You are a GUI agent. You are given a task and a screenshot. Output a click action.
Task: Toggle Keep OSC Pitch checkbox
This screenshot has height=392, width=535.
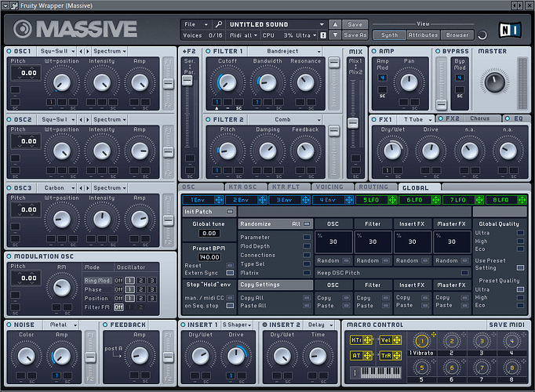[464, 273]
